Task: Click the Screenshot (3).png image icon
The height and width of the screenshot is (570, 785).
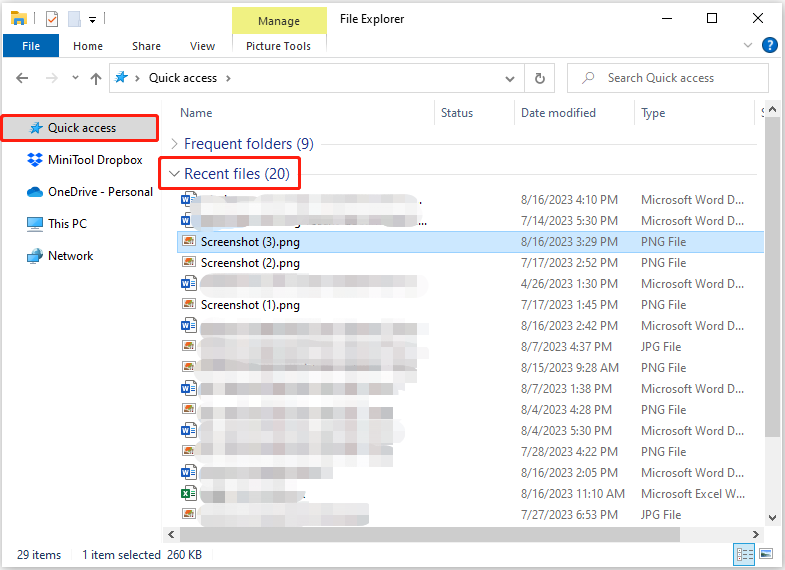Action: [x=189, y=241]
